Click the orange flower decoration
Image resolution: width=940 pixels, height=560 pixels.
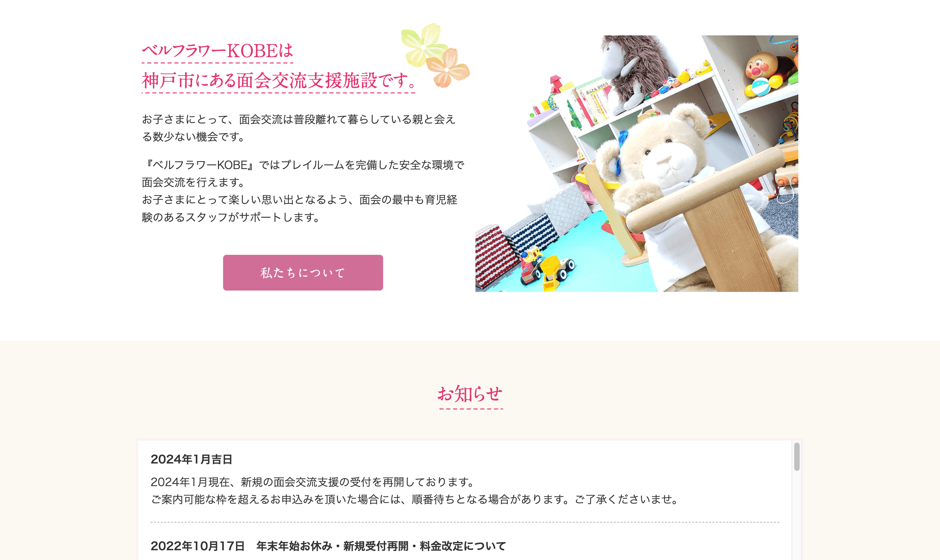point(447,68)
